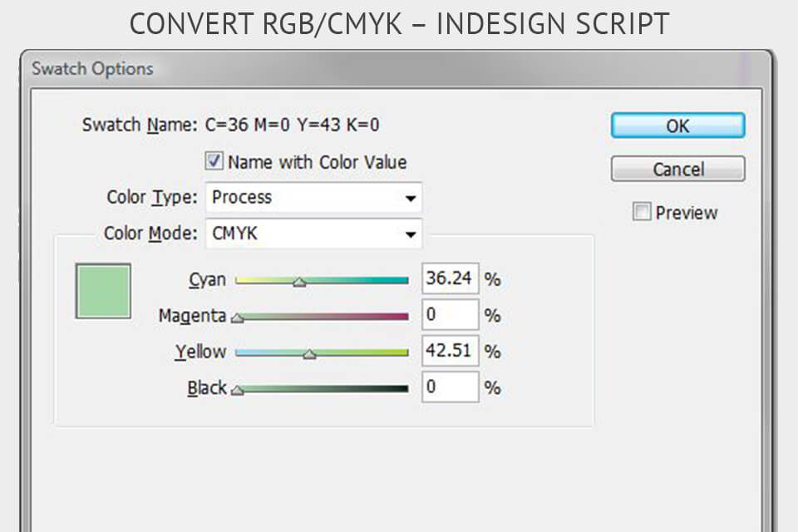Click the Magenta value input showing 0

click(450, 314)
